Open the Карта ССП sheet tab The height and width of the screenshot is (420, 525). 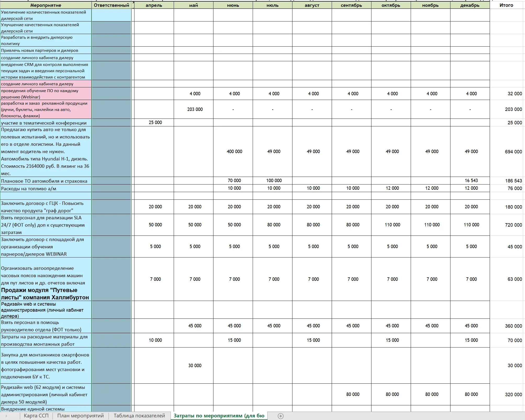tap(36, 416)
